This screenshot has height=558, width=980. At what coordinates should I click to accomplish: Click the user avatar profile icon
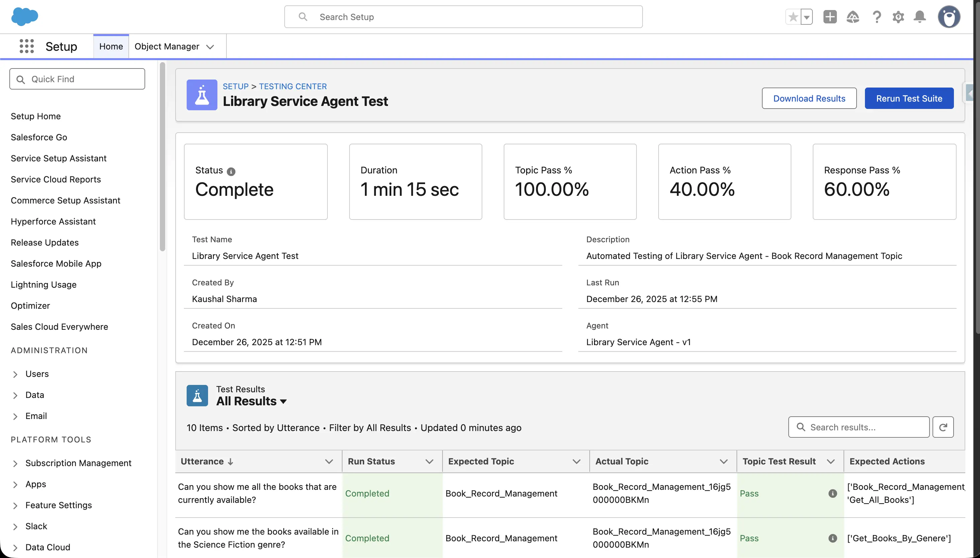coord(949,17)
